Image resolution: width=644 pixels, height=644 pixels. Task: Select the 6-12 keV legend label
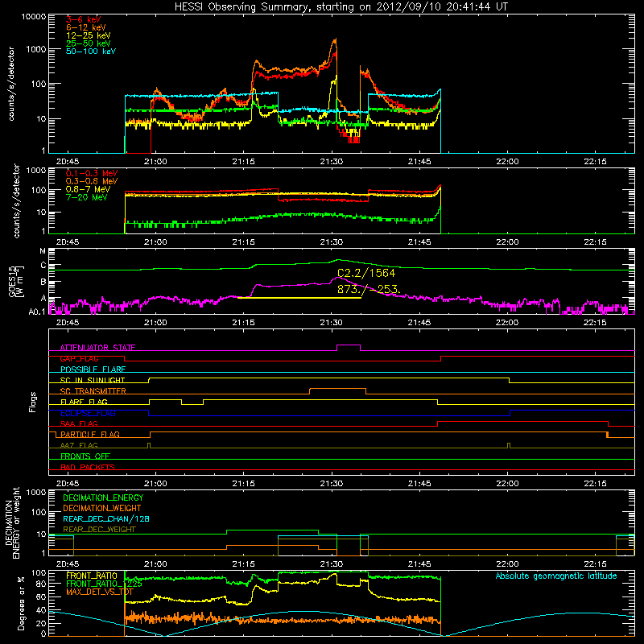[86, 27]
